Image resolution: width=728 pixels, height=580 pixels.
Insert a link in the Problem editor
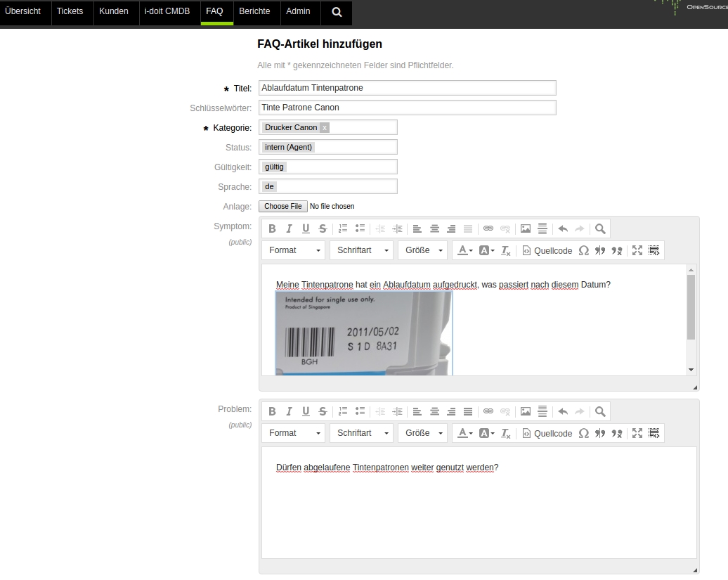(x=488, y=411)
